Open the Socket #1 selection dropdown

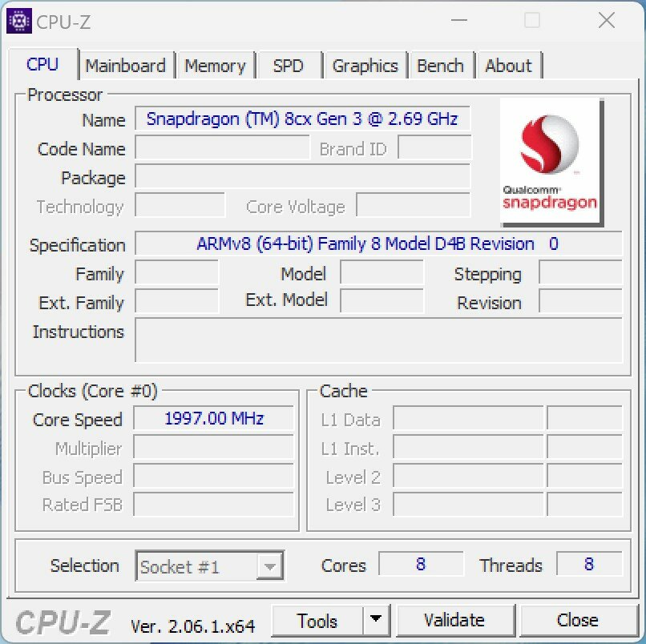tap(209, 566)
